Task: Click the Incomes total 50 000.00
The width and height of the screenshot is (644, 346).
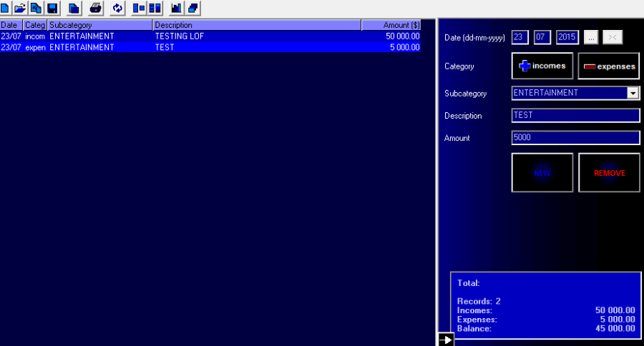Action: (615, 310)
